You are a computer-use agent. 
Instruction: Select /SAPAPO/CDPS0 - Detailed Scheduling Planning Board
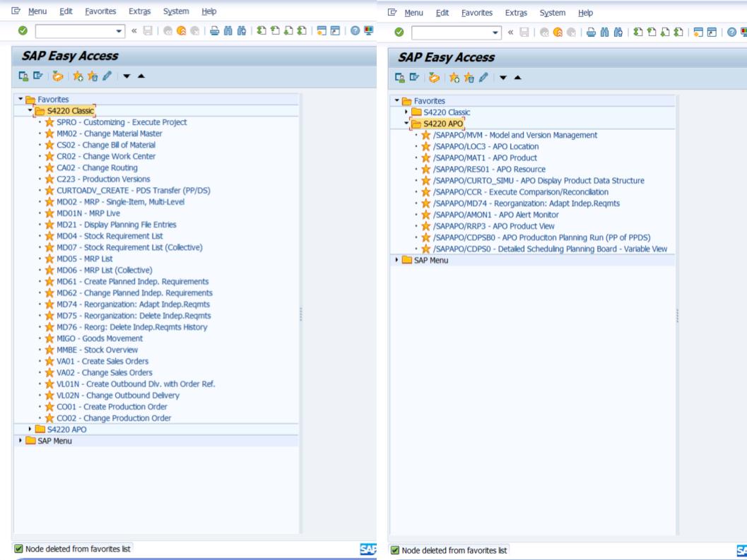coord(551,249)
